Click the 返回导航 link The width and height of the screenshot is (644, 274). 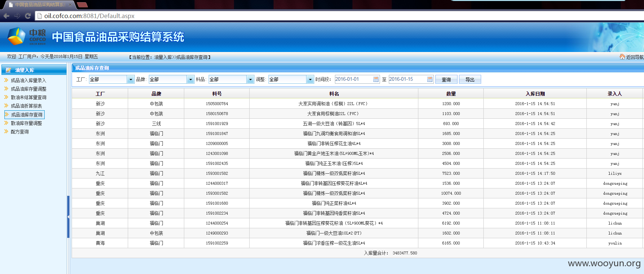point(635,57)
